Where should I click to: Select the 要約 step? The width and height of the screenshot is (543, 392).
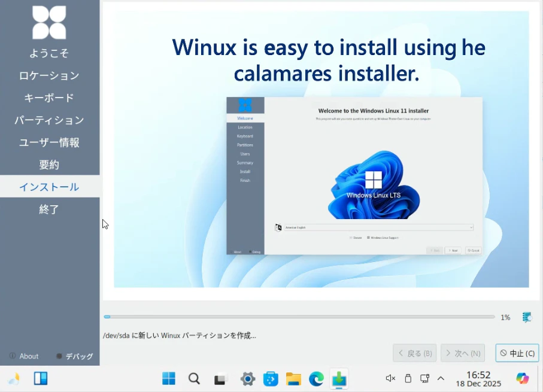[49, 165]
